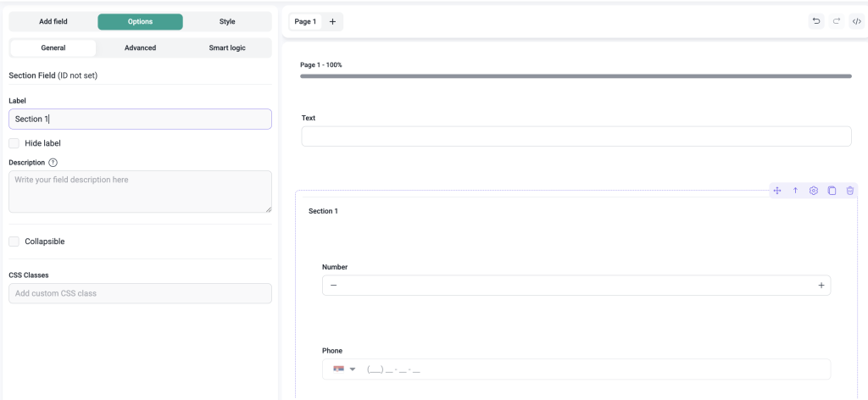Switch to the Advanced sub-tab

point(140,48)
